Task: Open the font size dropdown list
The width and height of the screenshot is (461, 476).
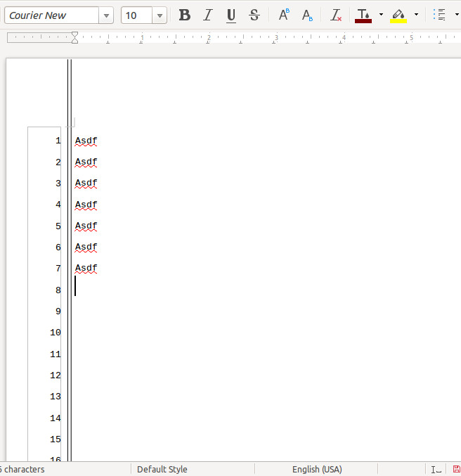Action: [x=160, y=15]
